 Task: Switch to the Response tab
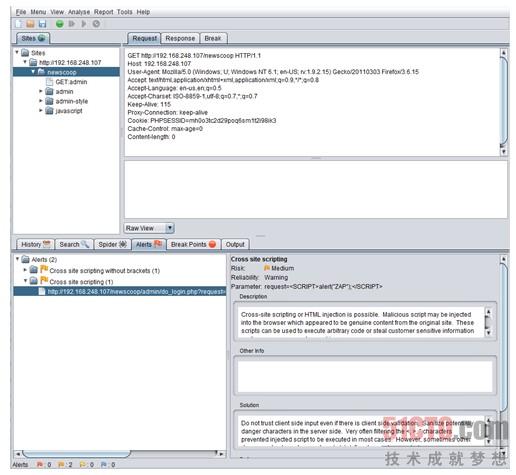(180, 38)
